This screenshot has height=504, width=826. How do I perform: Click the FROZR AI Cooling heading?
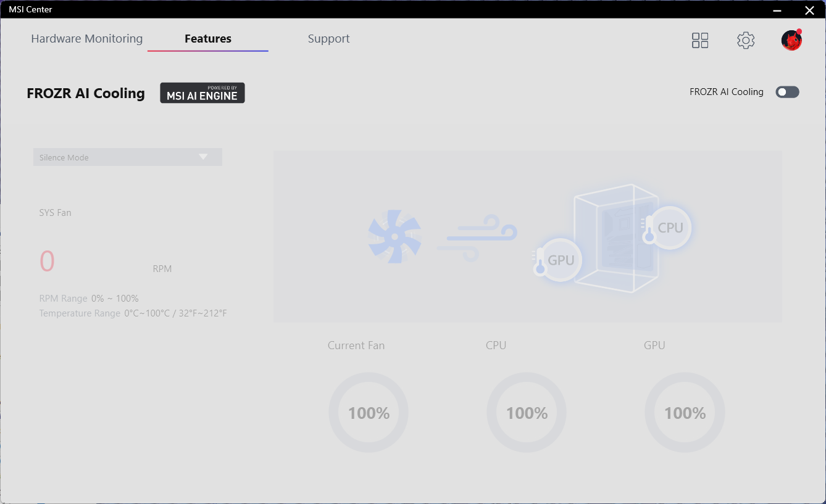click(x=86, y=94)
